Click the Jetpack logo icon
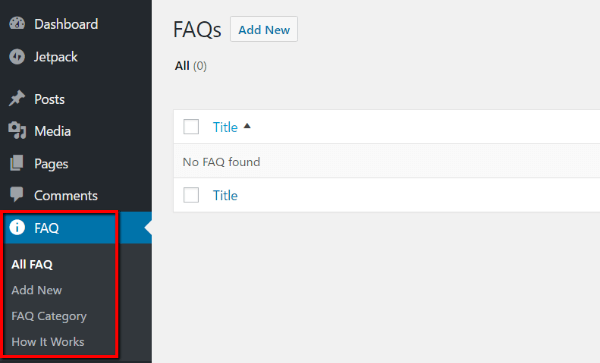The image size is (600, 363). pyautogui.click(x=17, y=57)
